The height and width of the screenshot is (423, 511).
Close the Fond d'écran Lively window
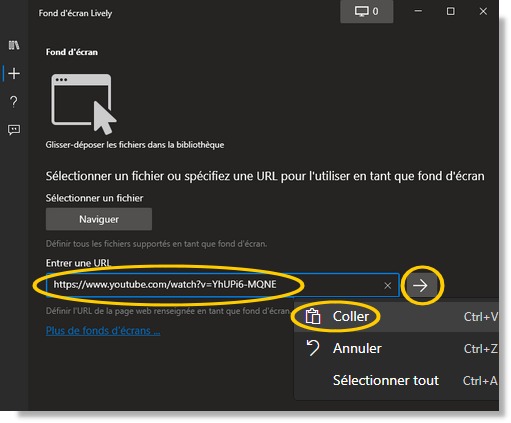coord(483,11)
